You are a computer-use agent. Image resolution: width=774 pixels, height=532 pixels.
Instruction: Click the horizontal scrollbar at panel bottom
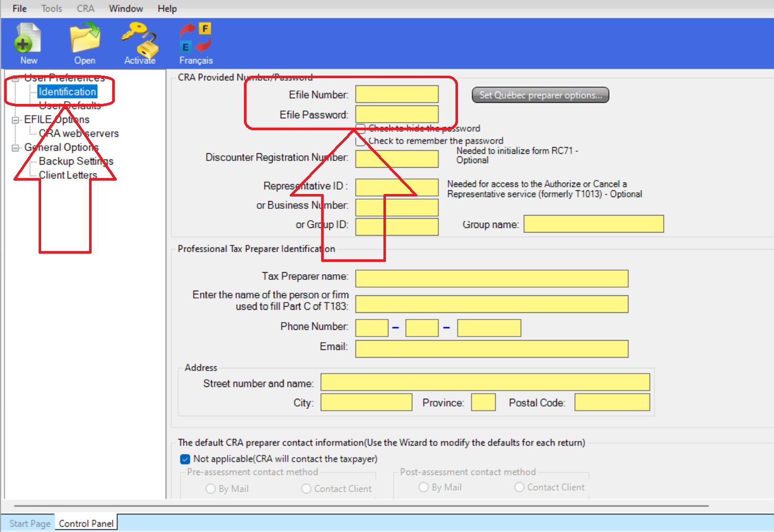(361, 506)
